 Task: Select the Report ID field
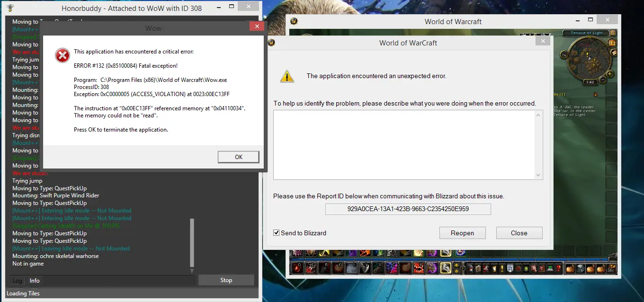pyautogui.click(x=408, y=209)
